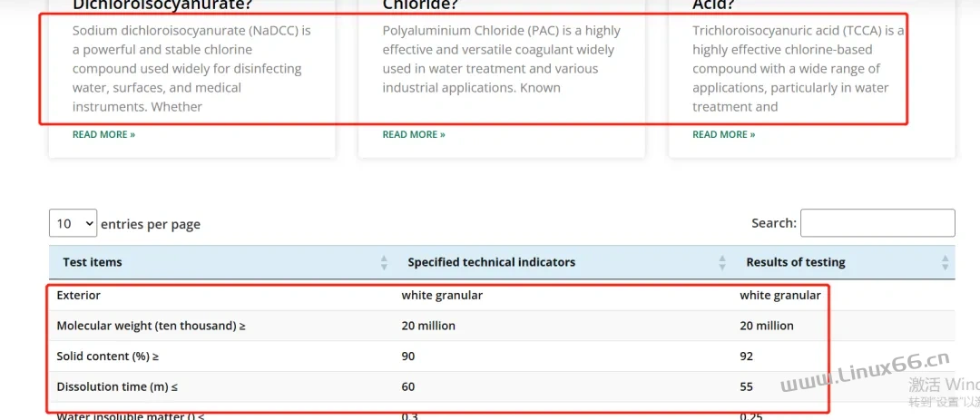Click sort arrows beside Specified technical indicators
Image resolution: width=980 pixels, height=420 pixels.
coord(722,262)
